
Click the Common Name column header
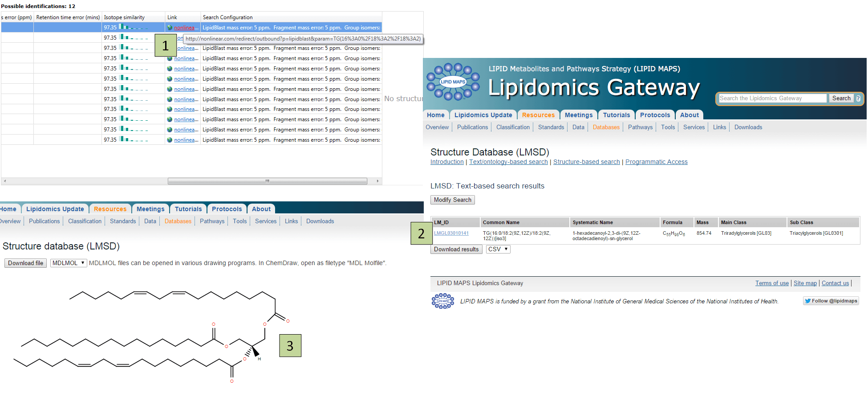[x=525, y=223]
